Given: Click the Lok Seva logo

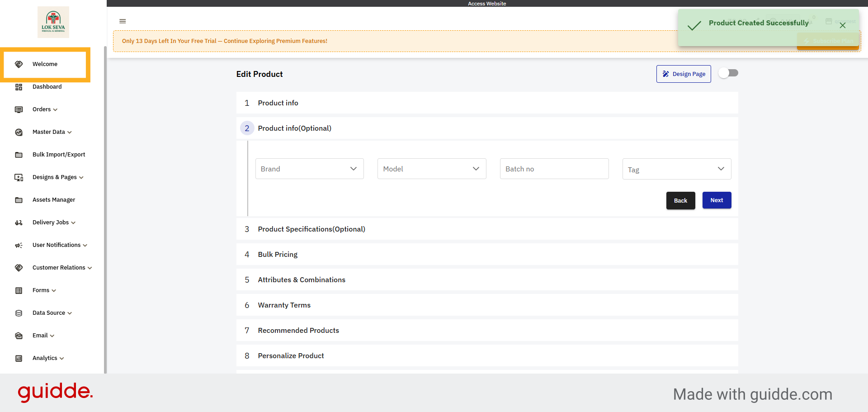Looking at the screenshot, I should (53, 22).
